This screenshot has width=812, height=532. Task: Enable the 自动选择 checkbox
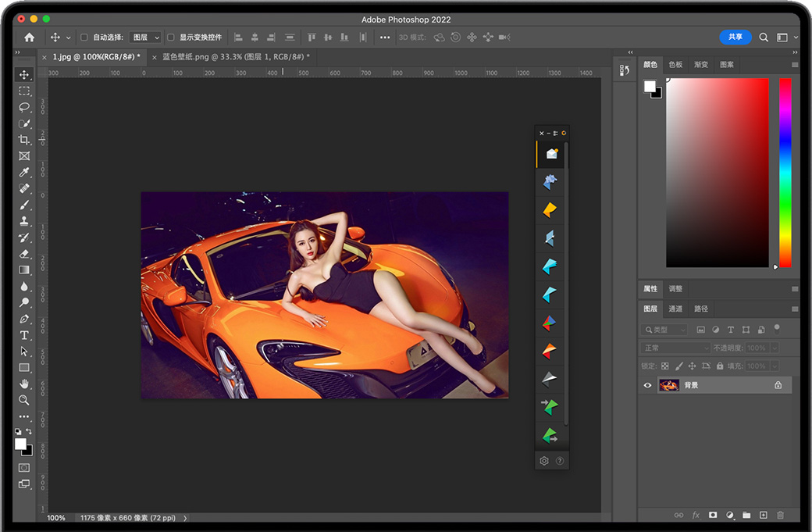pyautogui.click(x=84, y=37)
